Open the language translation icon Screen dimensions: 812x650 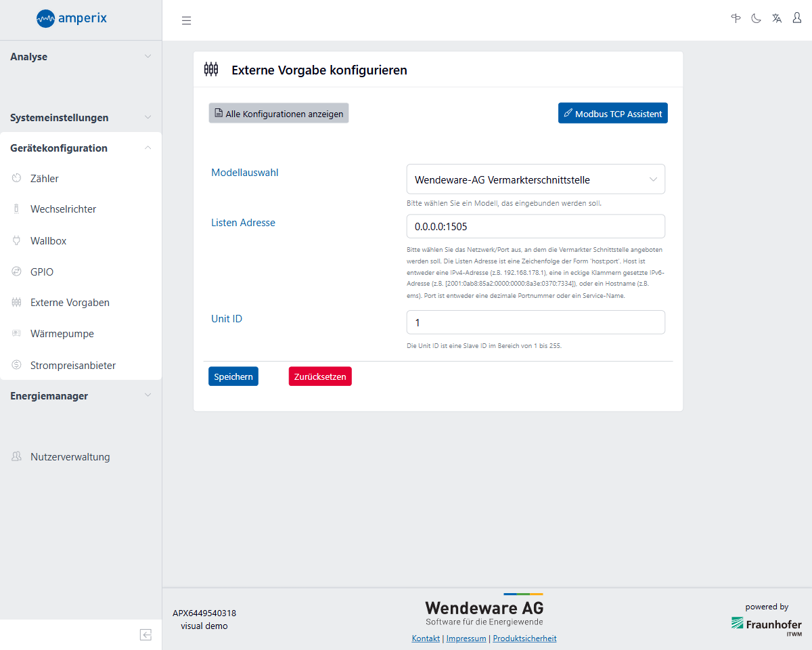coord(777,19)
